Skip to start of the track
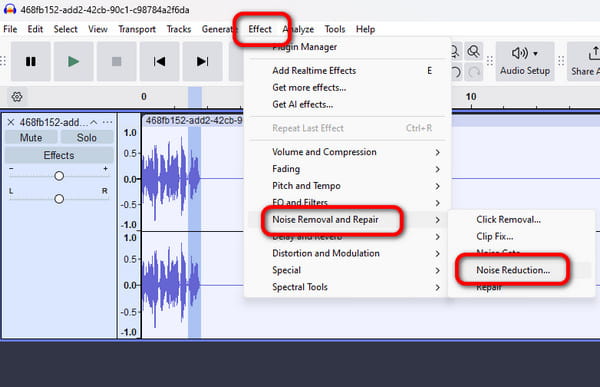Image resolution: width=600 pixels, height=387 pixels. tap(159, 62)
